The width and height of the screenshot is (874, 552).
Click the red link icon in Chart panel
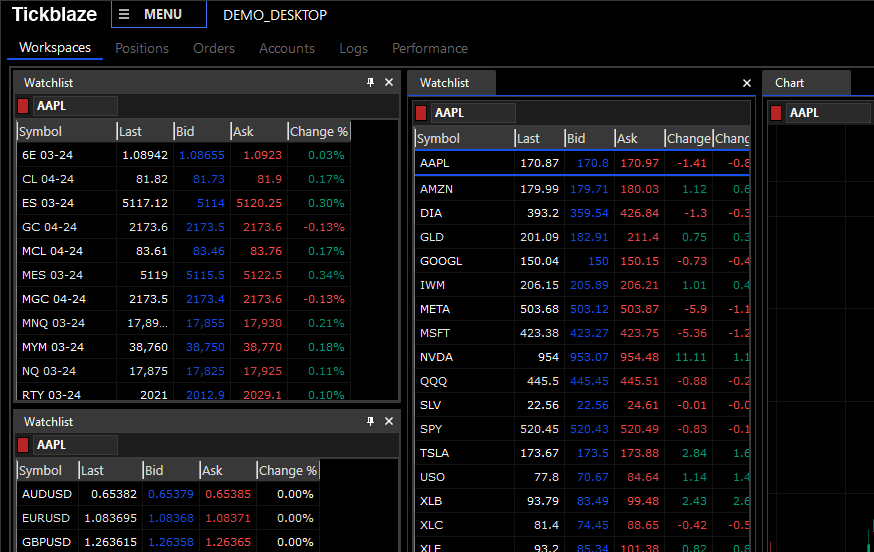pyautogui.click(x=776, y=113)
